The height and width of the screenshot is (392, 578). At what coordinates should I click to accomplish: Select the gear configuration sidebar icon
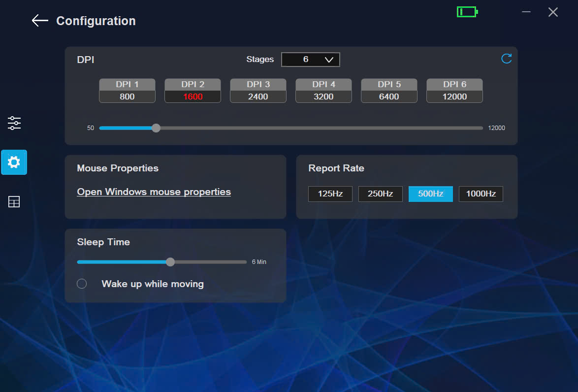point(14,162)
